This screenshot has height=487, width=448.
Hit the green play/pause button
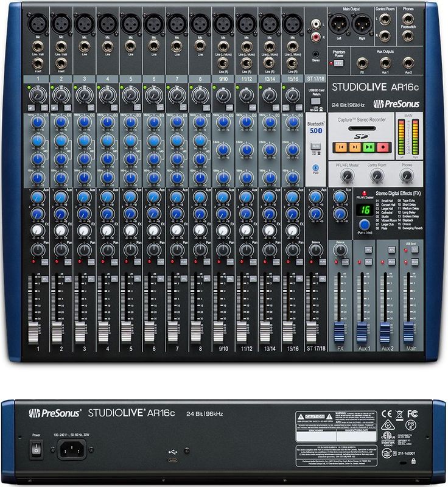pos(369,147)
